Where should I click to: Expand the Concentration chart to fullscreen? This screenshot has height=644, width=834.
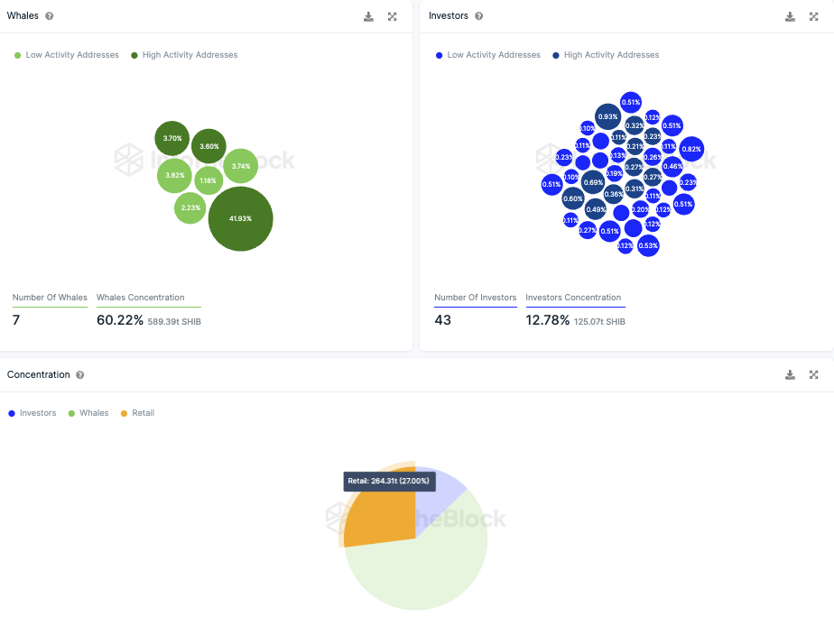tap(814, 374)
